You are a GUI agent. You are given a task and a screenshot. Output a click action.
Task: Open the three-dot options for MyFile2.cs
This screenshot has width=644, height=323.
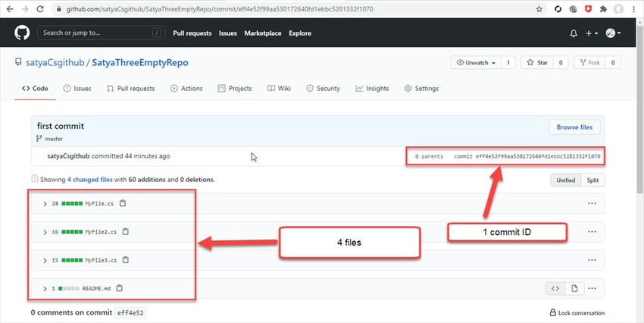pyautogui.click(x=592, y=231)
